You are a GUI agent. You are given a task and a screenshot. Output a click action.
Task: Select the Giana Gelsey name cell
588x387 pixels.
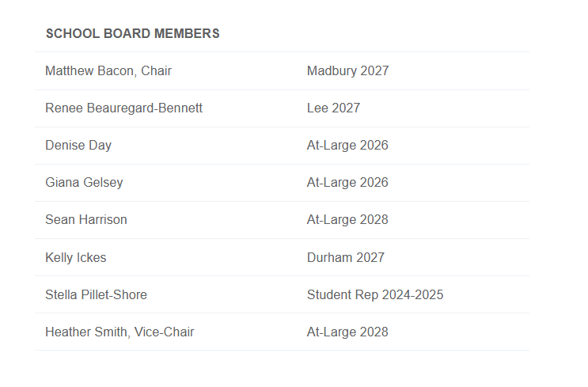pos(84,183)
